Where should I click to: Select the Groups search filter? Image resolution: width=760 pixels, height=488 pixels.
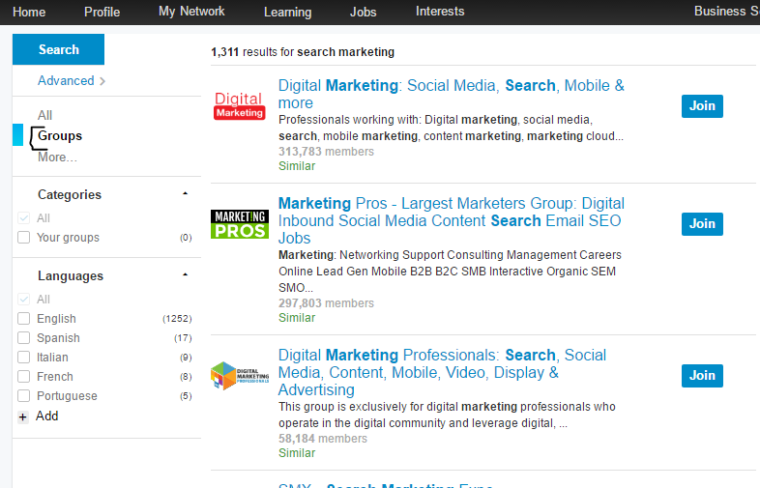(60, 136)
